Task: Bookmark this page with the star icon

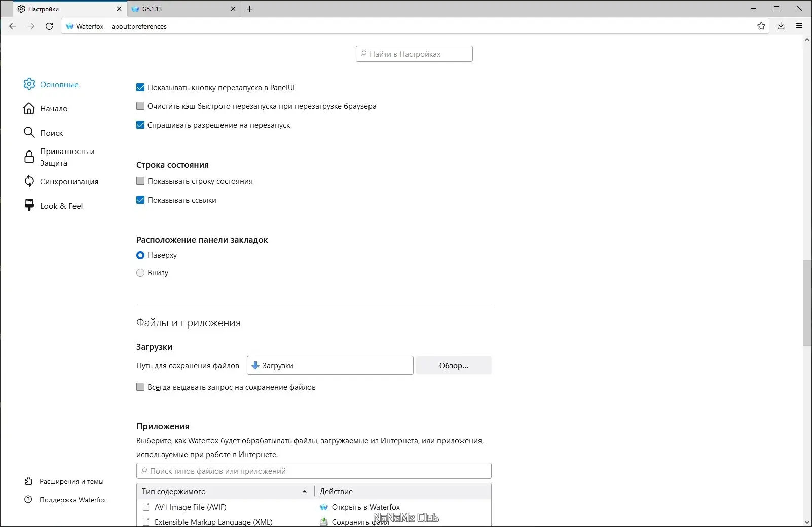Action: 761,26
